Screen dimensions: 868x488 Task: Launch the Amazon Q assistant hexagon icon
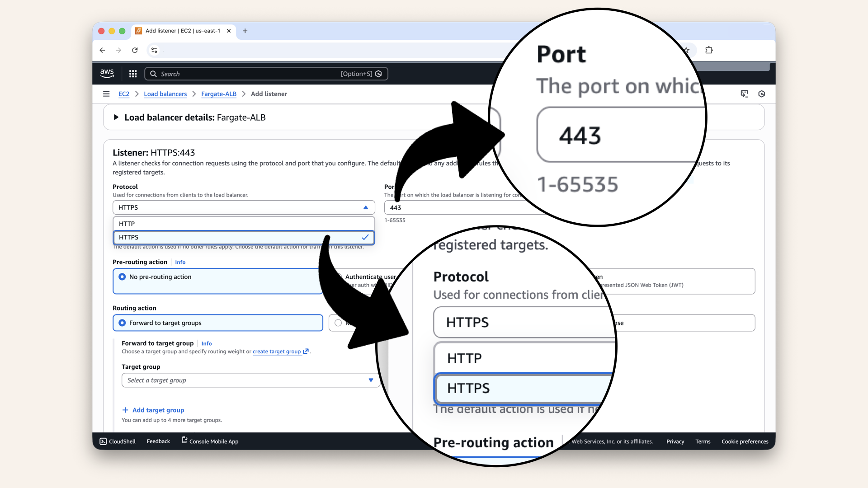point(761,94)
